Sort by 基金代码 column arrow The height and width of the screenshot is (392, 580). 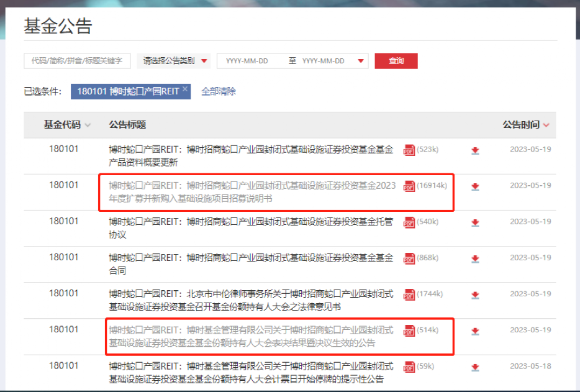(88, 125)
